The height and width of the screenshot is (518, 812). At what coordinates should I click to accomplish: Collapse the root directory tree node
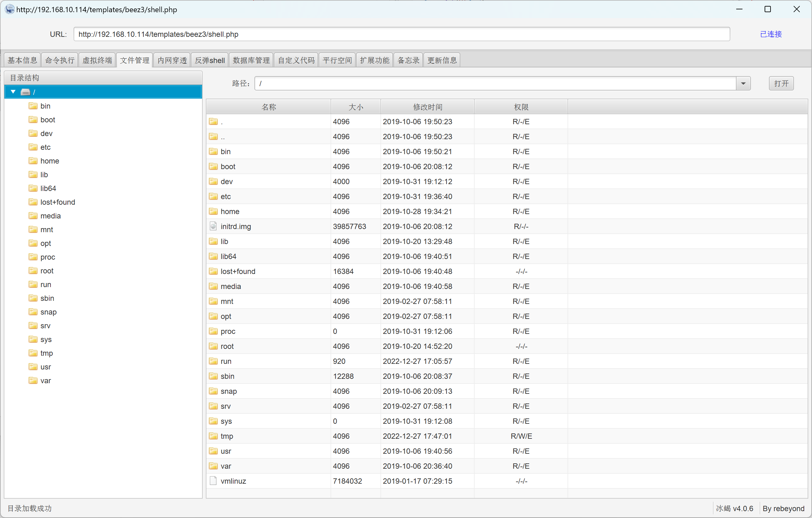(13, 92)
